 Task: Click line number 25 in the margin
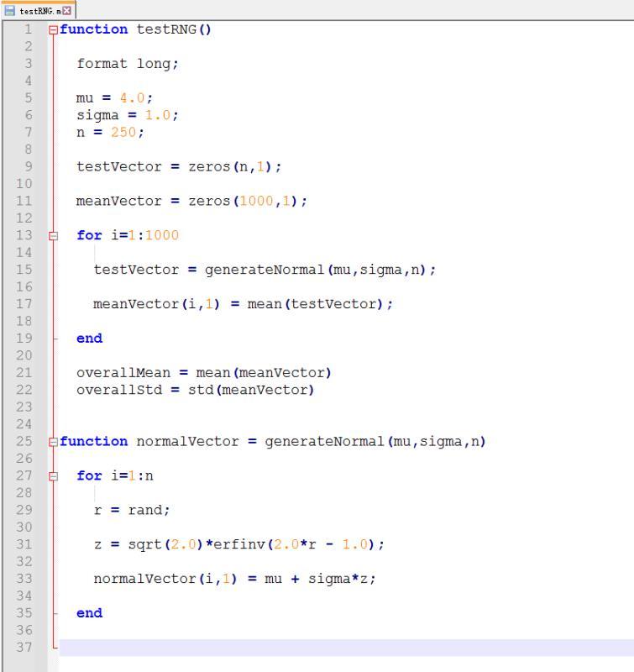point(24,442)
